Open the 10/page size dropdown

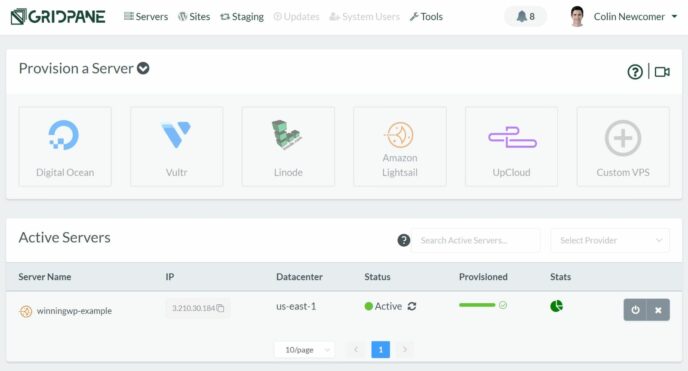(x=305, y=350)
